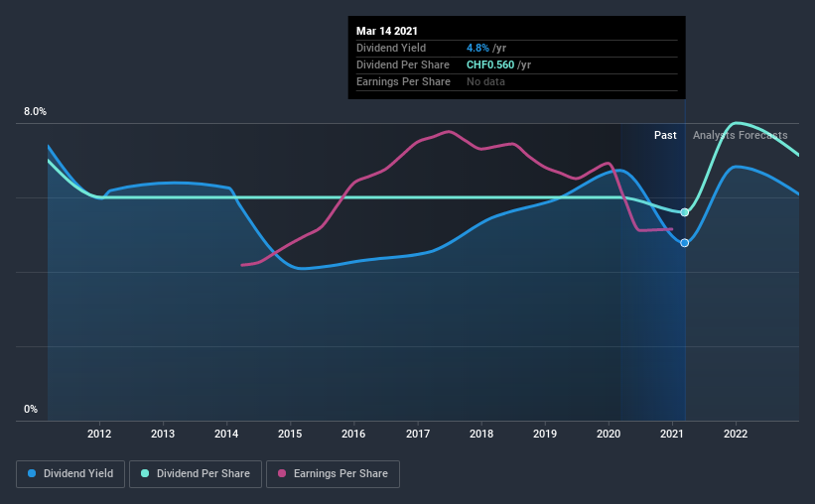
Task: Click the teal Dividend Per Share legend dot
Action: [x=145, y=473]
